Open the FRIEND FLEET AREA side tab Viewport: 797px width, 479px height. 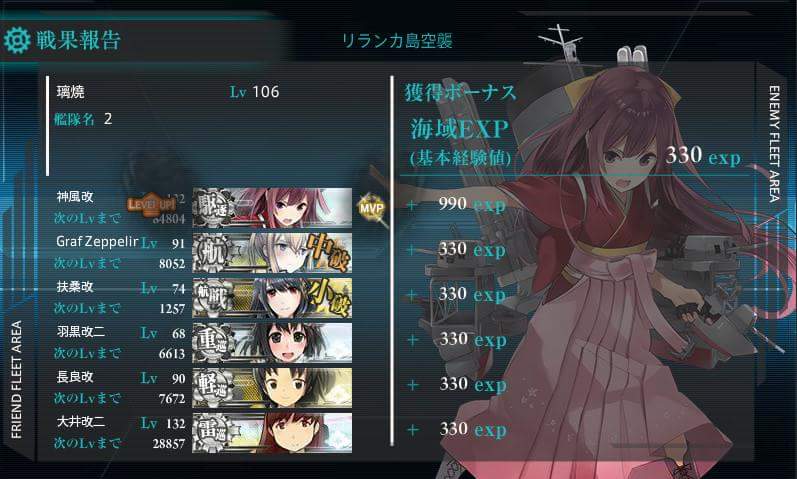pos(16,379)
